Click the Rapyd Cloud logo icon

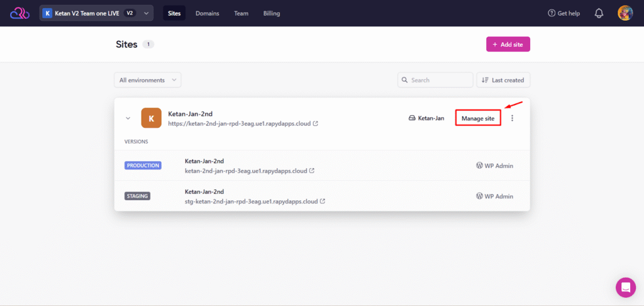19,13
